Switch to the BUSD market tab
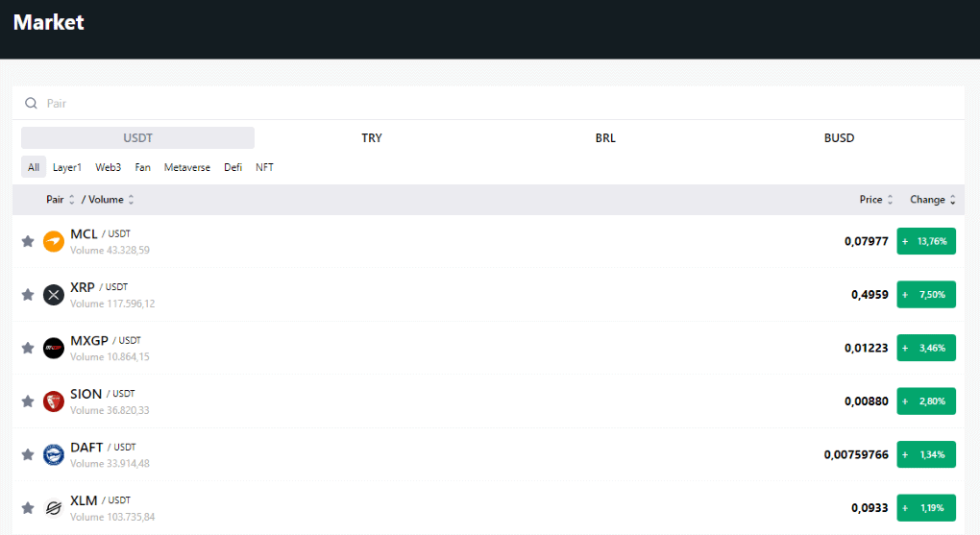This screenshot has width=980, height=535. (x=839, y=138)
